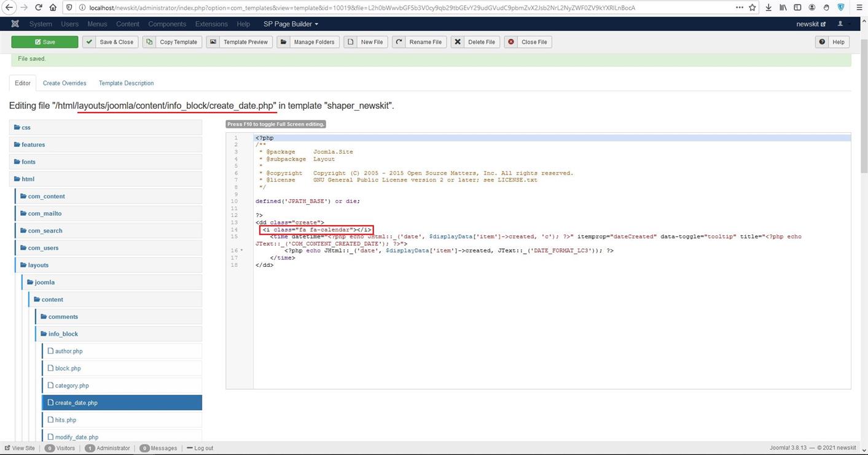Bookmark this page with star icon
Screen dimensions: 868x455
point(753,7)
